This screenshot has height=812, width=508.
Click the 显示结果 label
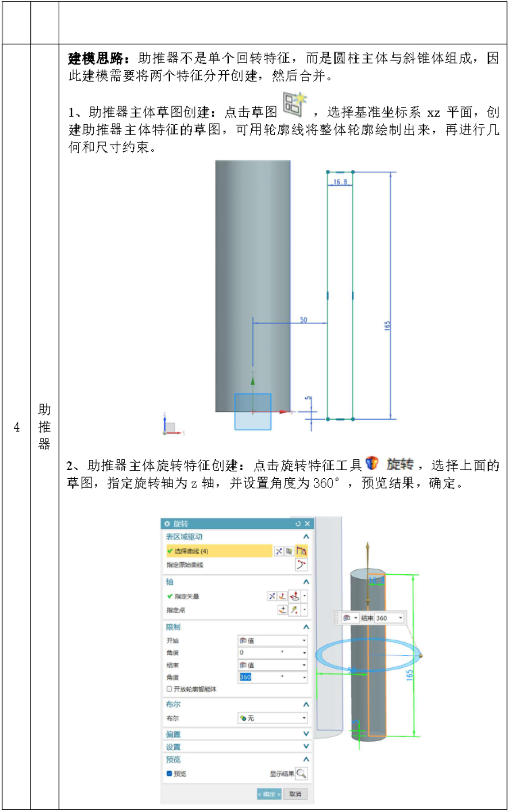[x=282, y=774]
